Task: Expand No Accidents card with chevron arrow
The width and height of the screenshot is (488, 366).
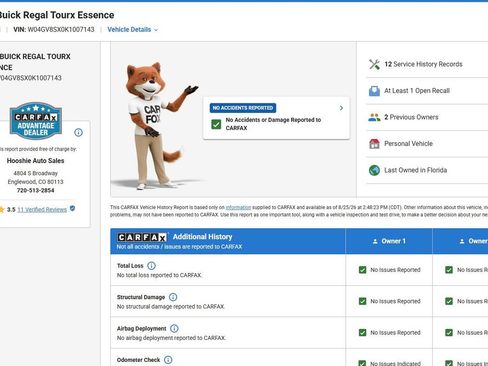Action: tap(341, 108)
